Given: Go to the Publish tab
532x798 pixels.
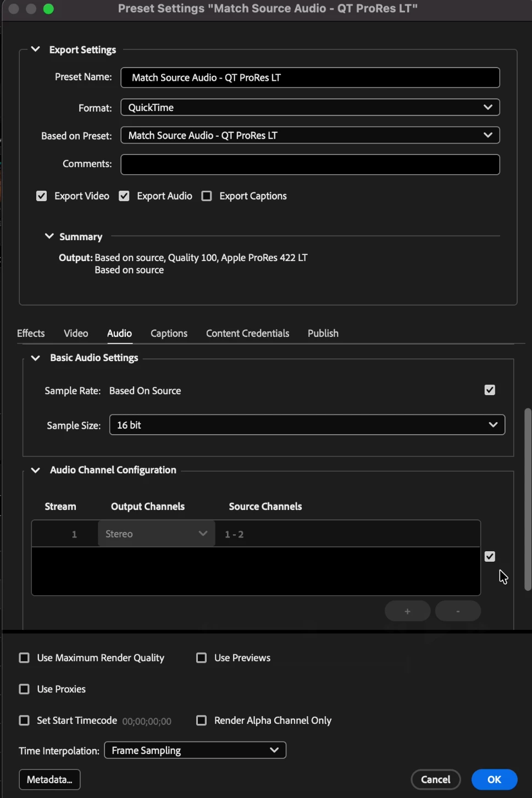Looking at the screenshot, I should click(323, 333).
